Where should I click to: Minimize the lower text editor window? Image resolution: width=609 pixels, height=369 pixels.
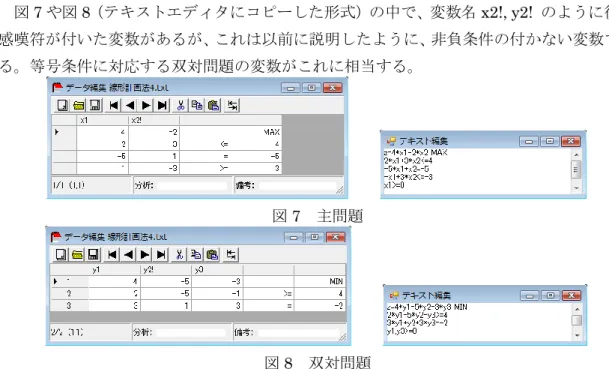pyautogui.click(x=529, y=296)
